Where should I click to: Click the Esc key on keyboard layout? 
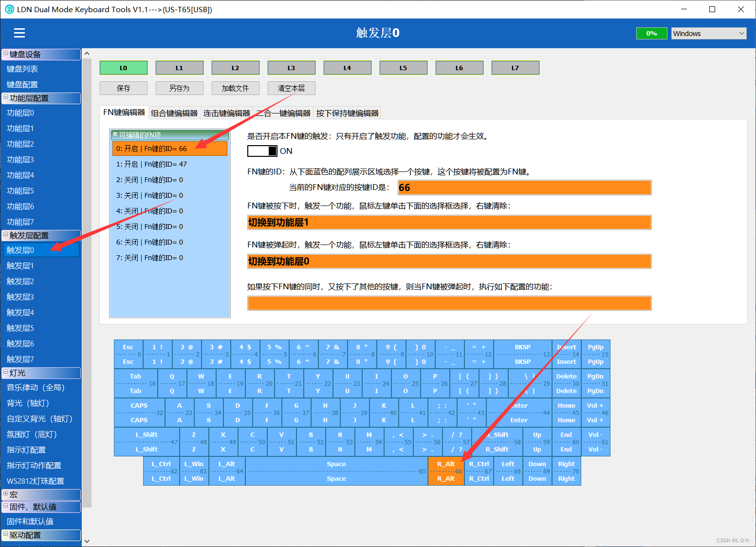(129, 354)
